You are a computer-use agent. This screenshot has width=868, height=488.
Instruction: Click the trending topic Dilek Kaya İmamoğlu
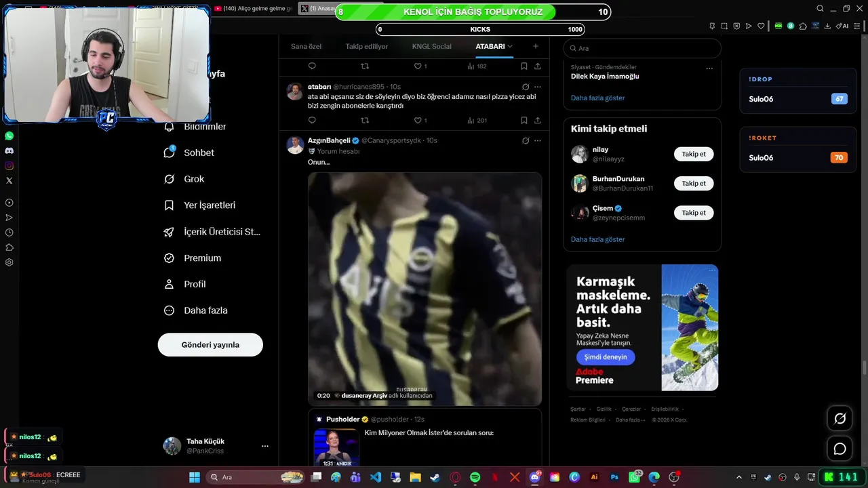(605, 77)
